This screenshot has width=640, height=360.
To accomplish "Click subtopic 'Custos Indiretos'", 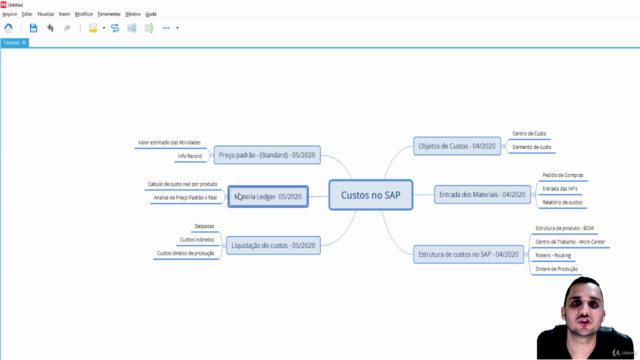I will tap(197, 240).
